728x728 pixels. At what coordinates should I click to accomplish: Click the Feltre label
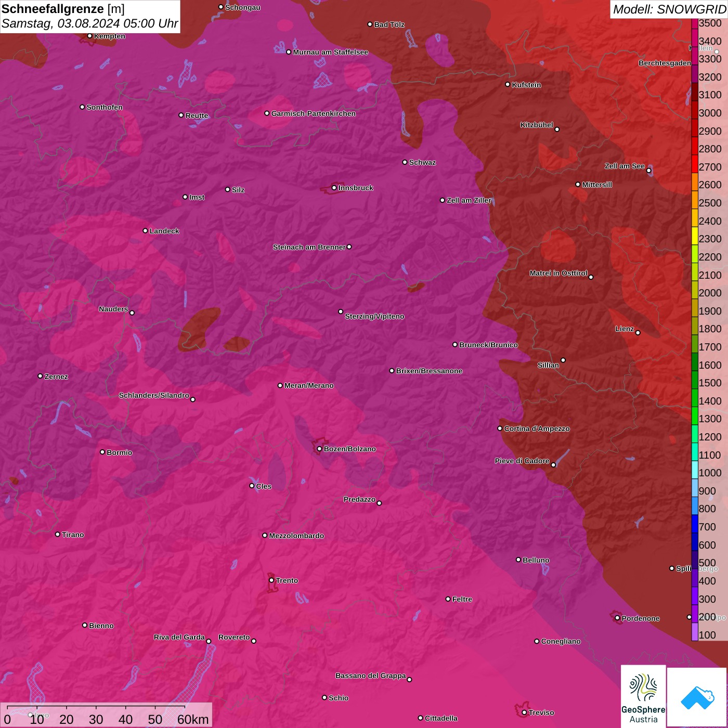click(x=462, y=599)
